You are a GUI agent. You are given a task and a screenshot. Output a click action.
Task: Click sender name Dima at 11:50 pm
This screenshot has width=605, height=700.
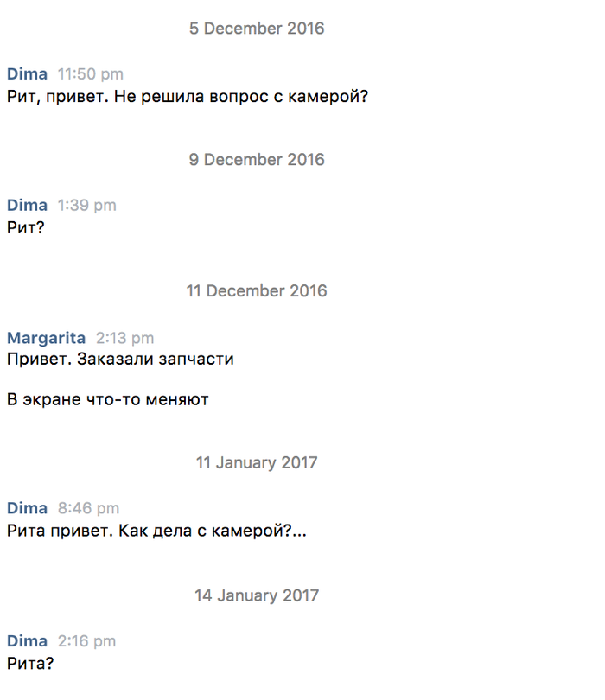coord(27,74)
